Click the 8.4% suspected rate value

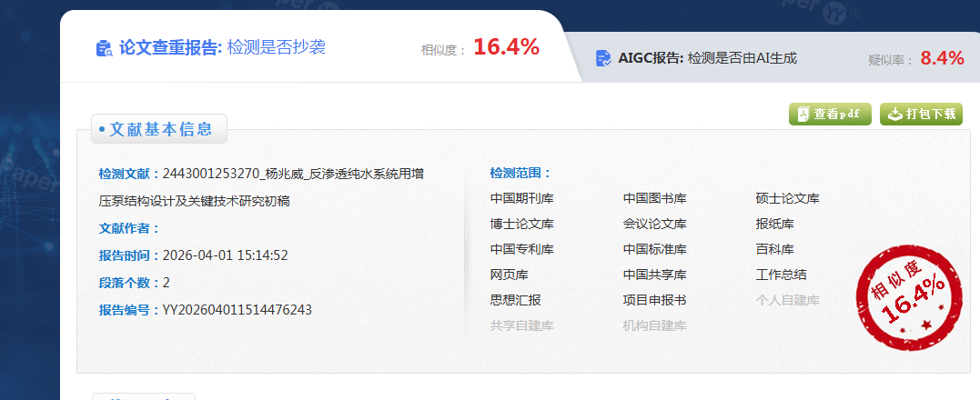point(943,58)
